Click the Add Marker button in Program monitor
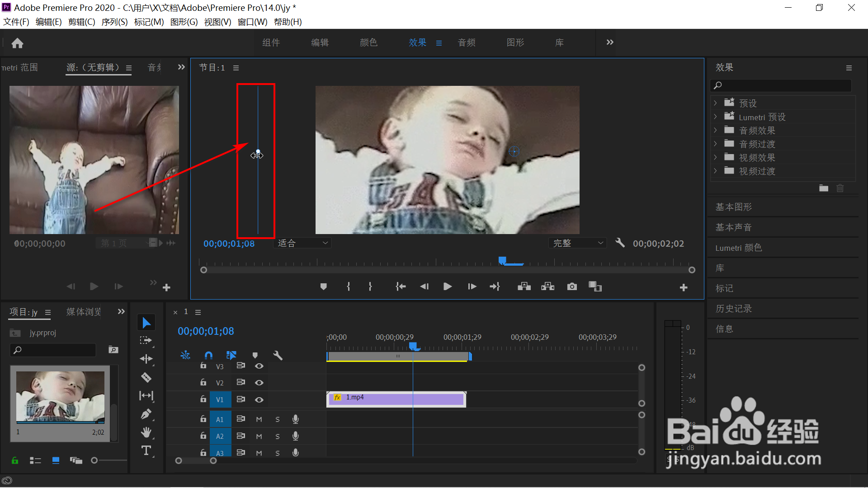 [323, 286]
